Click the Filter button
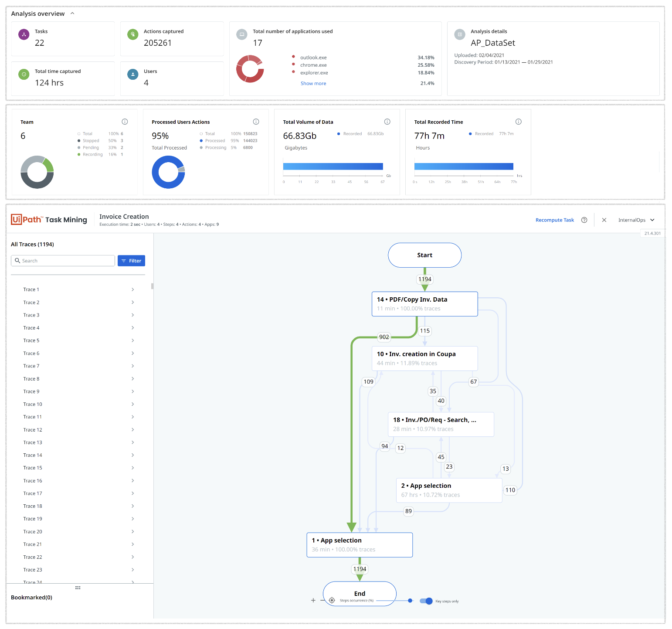Screen dimensions: 672x629 tap(131, 261)
